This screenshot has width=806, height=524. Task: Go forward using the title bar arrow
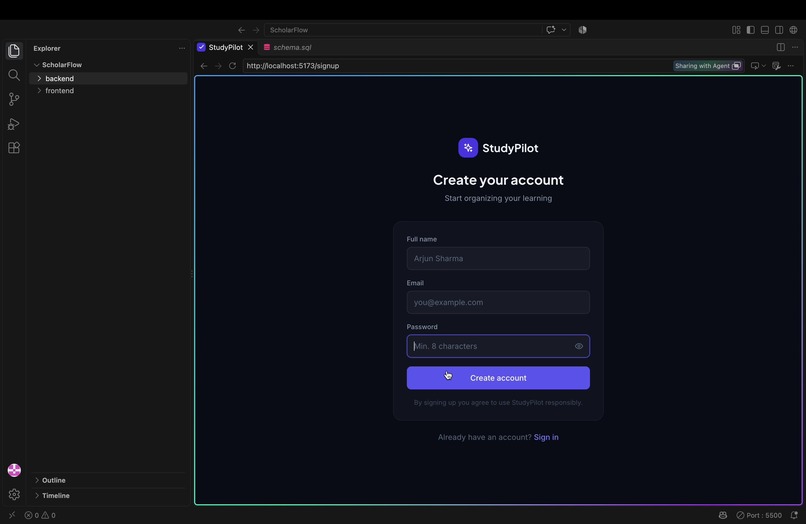[x=256, y=30]
